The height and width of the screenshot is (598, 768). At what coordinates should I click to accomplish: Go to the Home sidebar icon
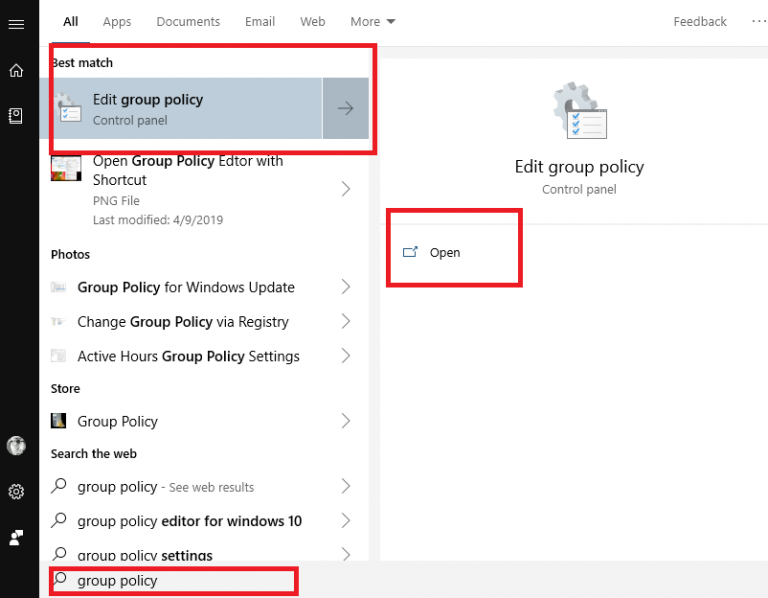[x=16, y=71]
